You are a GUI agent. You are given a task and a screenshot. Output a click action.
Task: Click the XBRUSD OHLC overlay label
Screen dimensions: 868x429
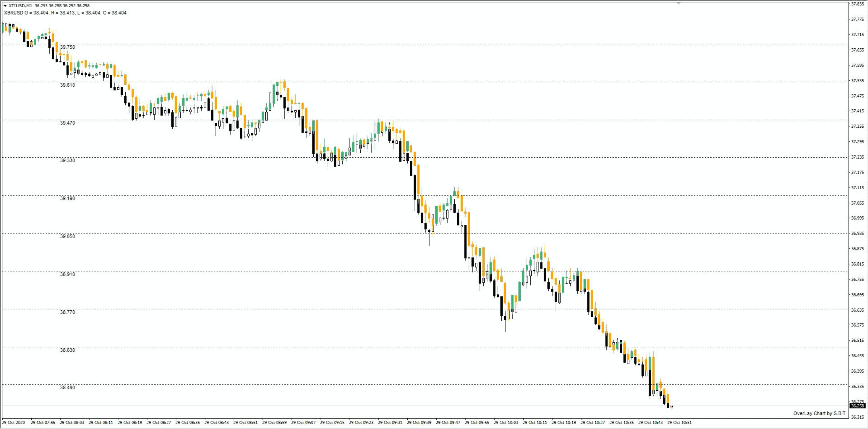(x=65, y=13)
